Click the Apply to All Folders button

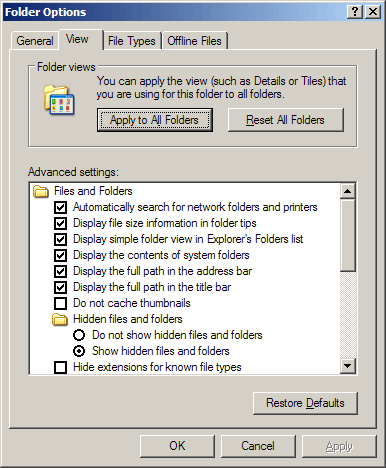click(155, 120)
